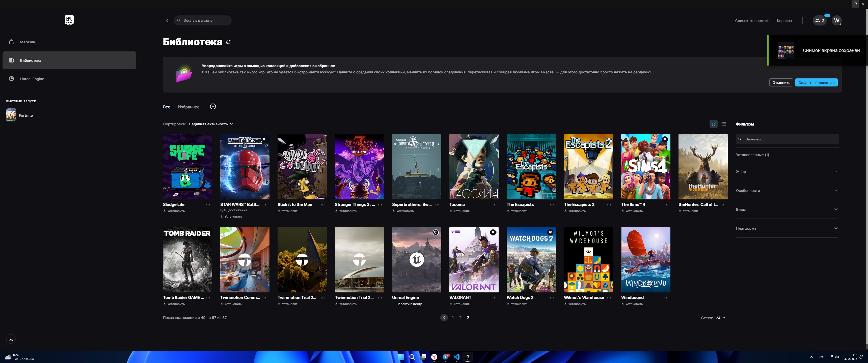Open the weather widget on the taskbar
Image resolution: width=868 pixels, height=363 pixels.
[19, 357]
